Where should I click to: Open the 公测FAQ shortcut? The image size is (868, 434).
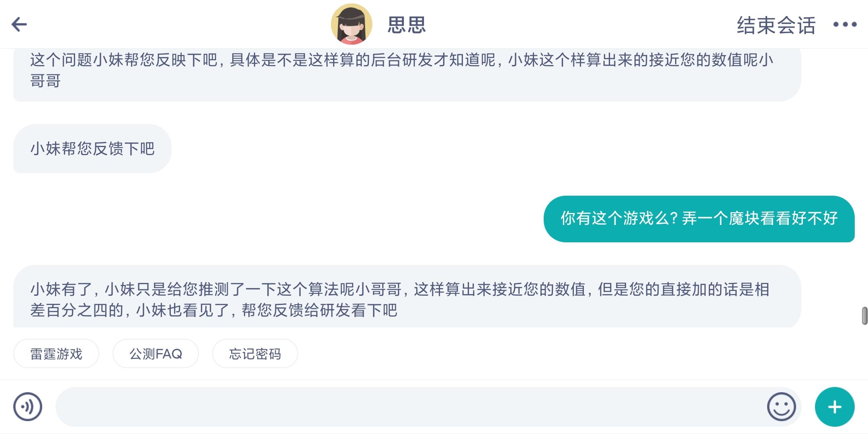click(x=156, y=354)
